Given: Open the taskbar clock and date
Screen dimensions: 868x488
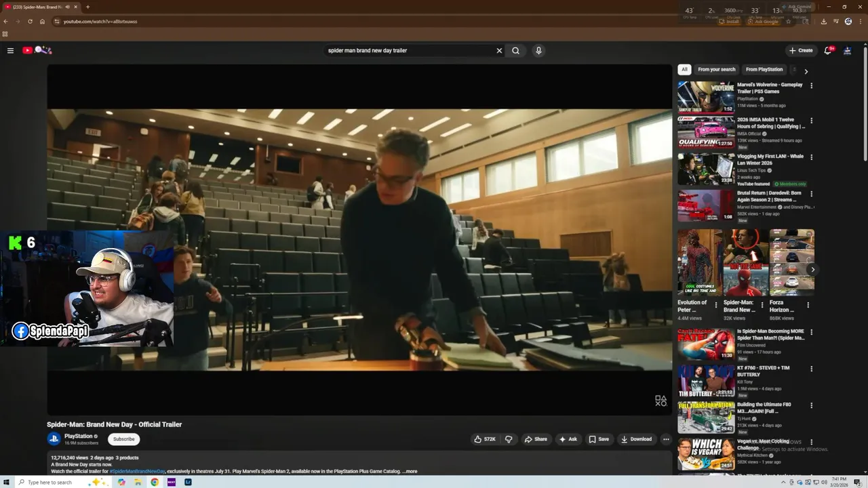Looking at the screenshot, I should (839, 482).
